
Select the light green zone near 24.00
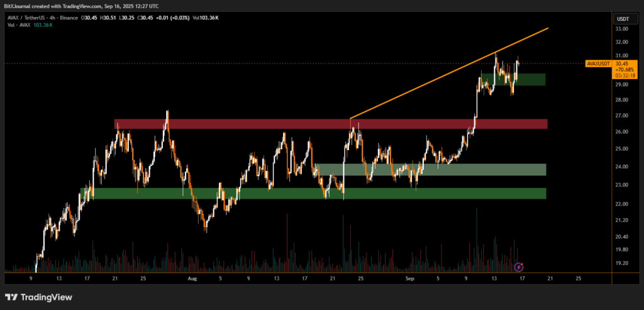pyautogui.click(x=430, y=169)
